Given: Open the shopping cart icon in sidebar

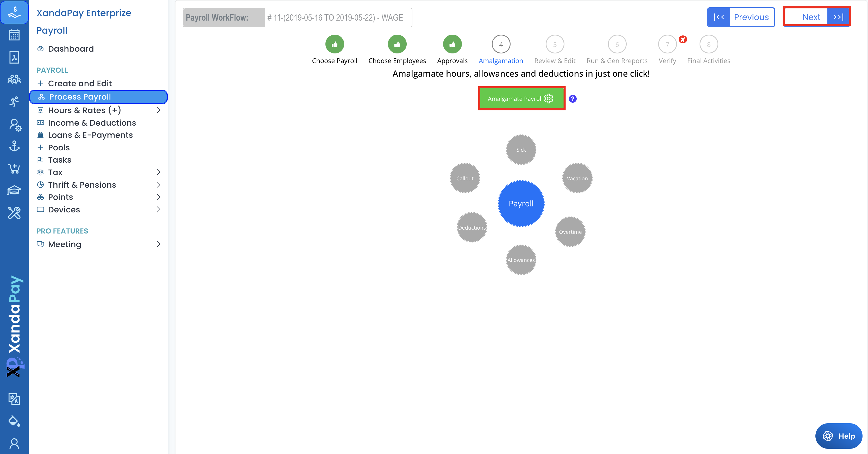Looking at the screenshot, I should [x=14, y=168].
